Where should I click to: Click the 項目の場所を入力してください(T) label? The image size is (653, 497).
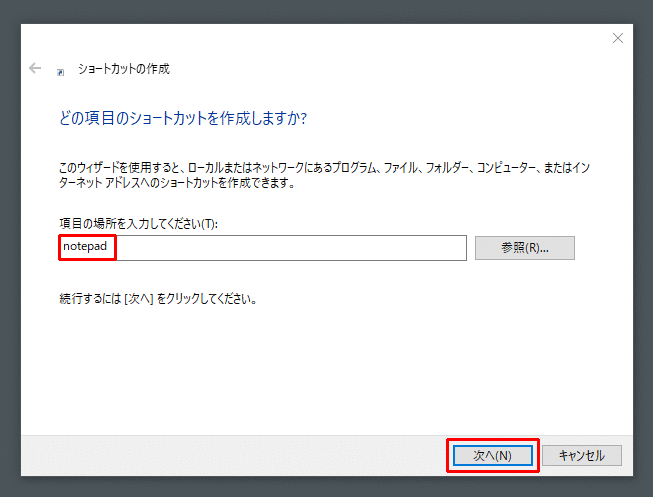coord(138,223)
